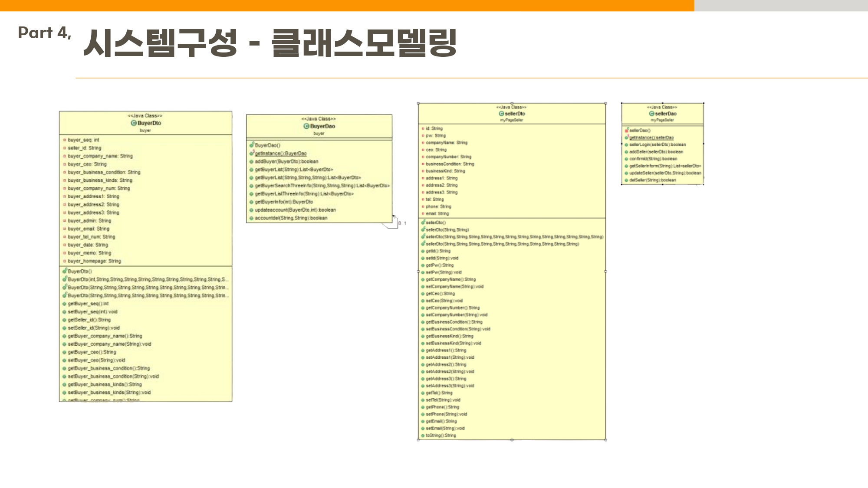Image resolution: width=868 pixels, height=488 pixels.
Task: Click the email: String field in sellerDto
Action: 437,214
